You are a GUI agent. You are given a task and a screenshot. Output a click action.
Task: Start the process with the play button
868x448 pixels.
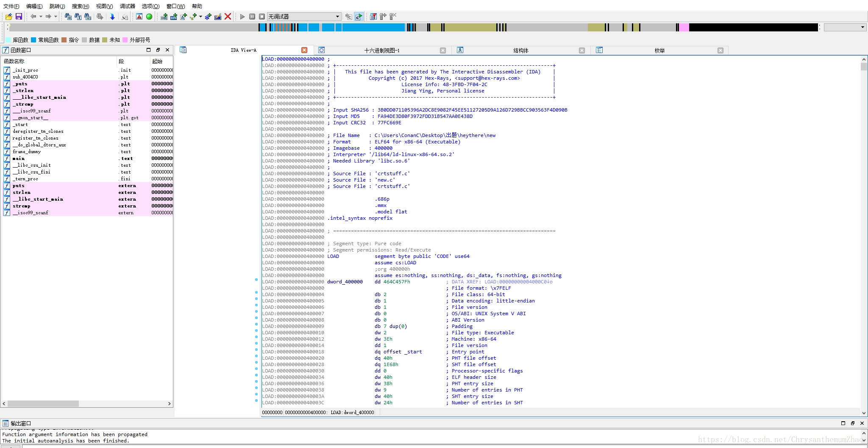coord(242,17)
